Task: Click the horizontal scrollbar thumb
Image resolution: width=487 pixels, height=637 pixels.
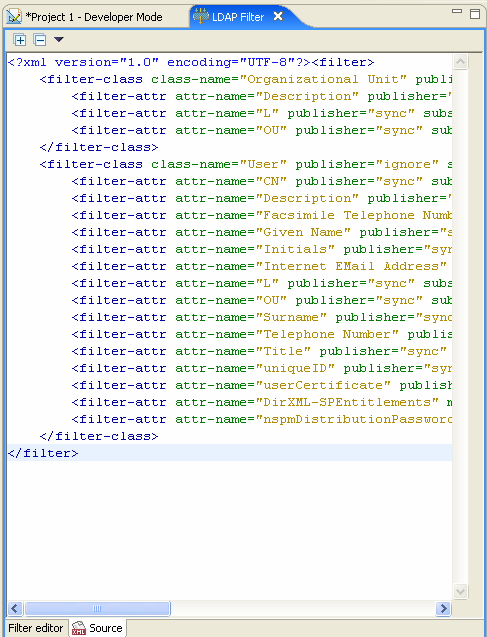Action: (97, 608)
